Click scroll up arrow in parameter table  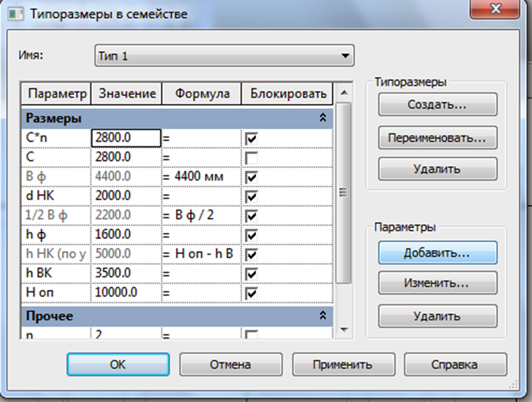point(344,93)
